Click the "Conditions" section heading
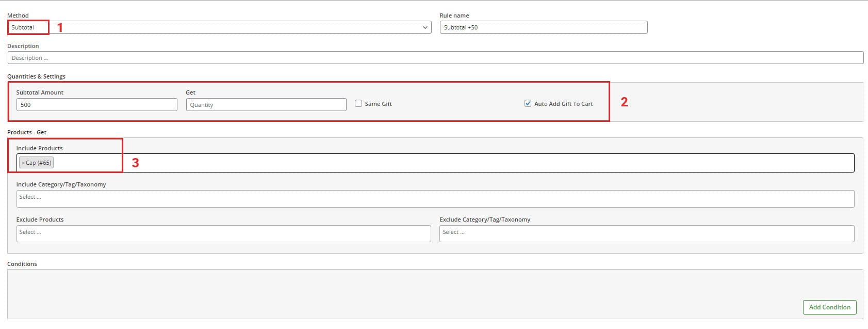Screen dimensions: 868x329 [x=22, y=264]
